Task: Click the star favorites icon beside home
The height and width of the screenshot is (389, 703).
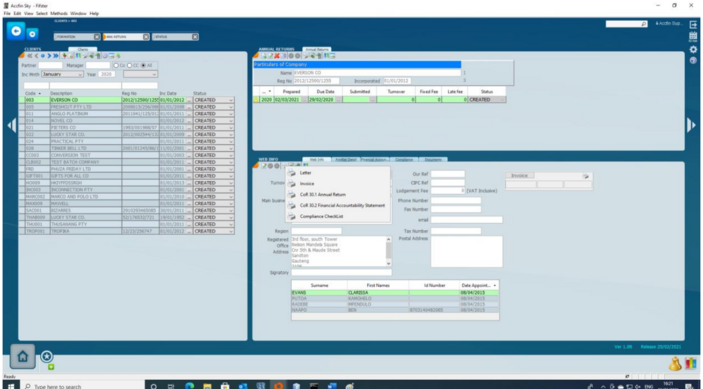Action: coord(47,357)
